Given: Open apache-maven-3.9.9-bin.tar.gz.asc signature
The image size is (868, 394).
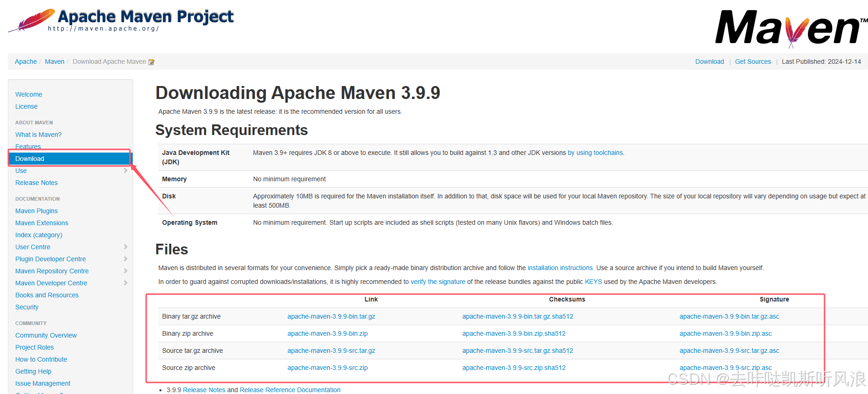Looking at the screenshot, I should pyautogui.click(x=729, y=316).
